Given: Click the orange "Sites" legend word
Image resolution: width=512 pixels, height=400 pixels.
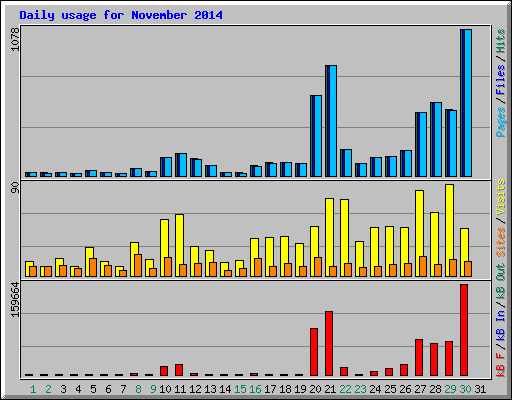Looking at the screenshot, I should [x=500, y=242].
